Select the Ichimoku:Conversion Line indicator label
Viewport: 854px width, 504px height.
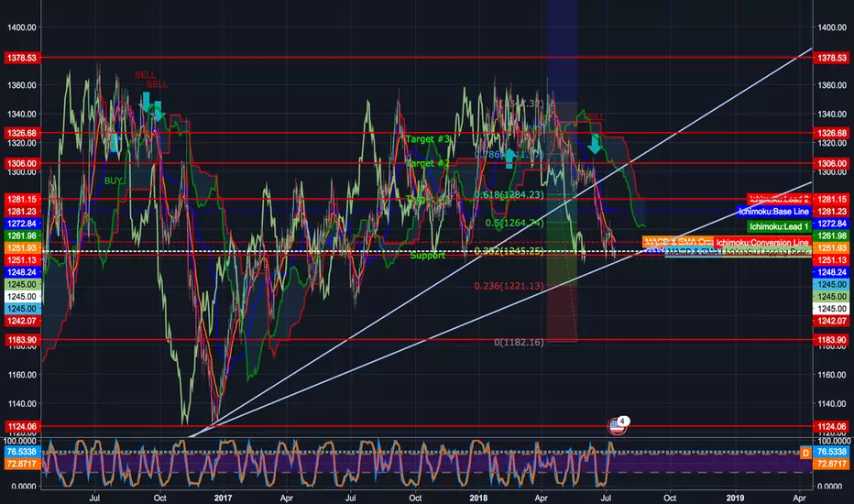point(762,243)
